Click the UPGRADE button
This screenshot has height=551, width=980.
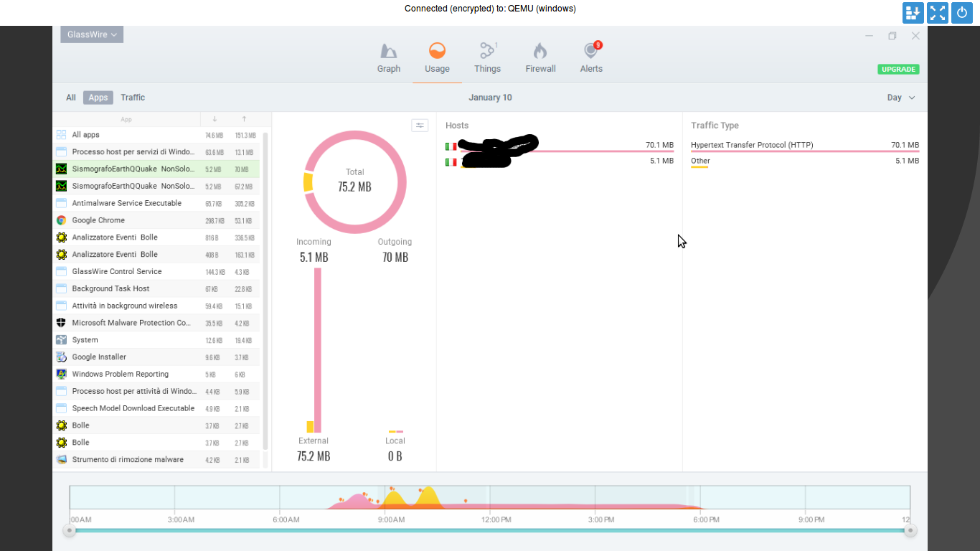898,70
